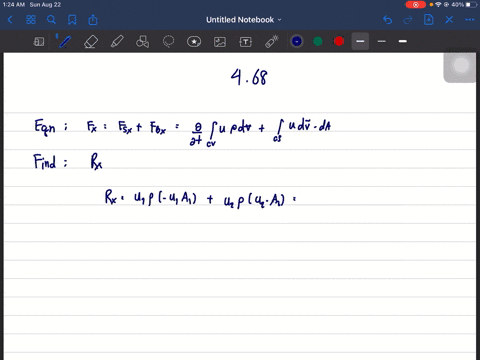Open the share and export menu

pos(93,20)
